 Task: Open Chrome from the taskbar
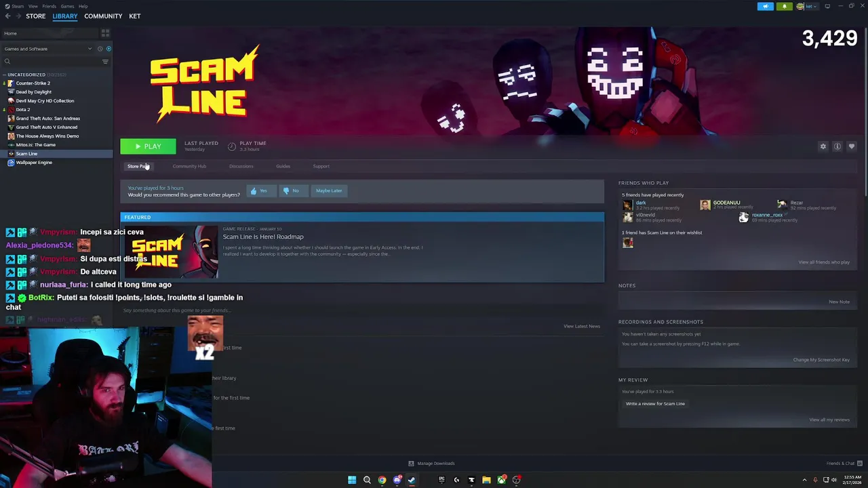(382, 480)
